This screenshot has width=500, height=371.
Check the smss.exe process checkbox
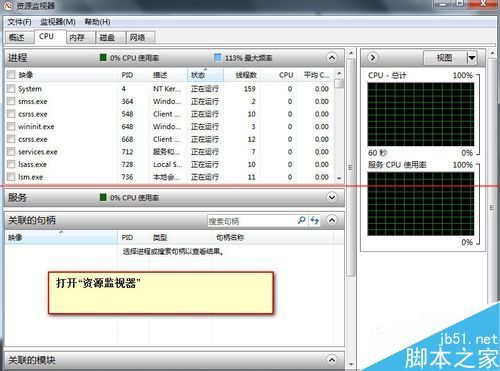11,101
